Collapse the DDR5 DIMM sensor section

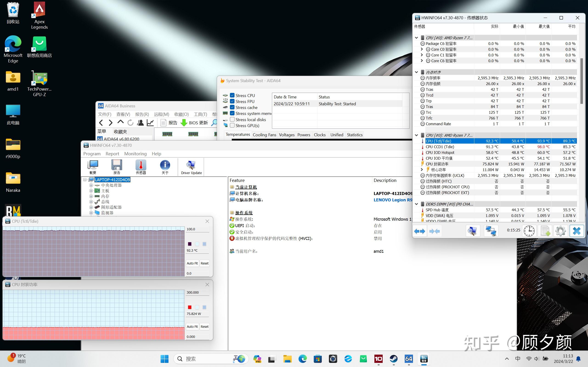[x=416, y=204]
